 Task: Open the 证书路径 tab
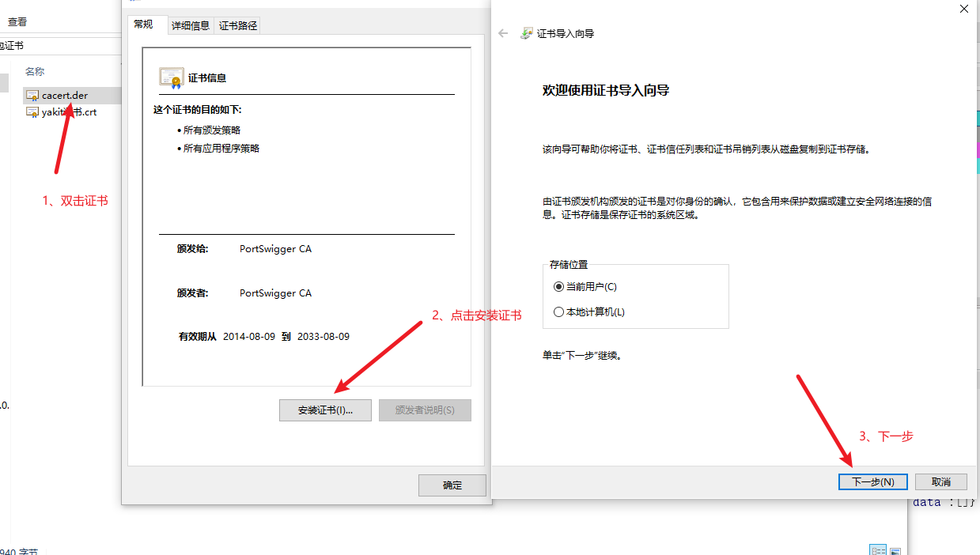[238, 25]
